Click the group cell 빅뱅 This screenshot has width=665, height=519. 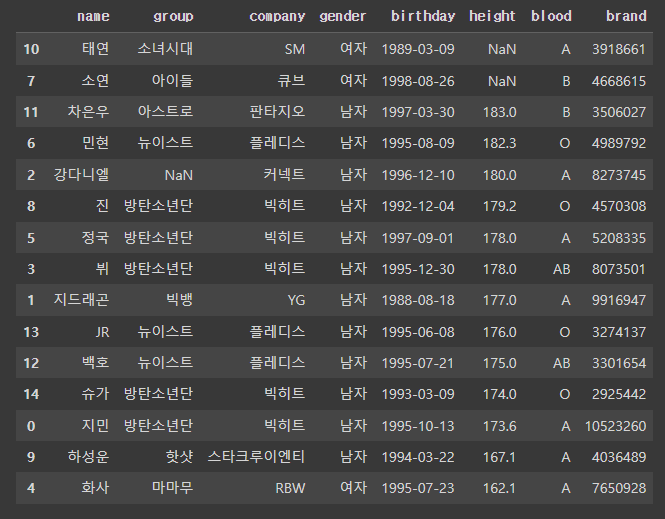point(179,300)
